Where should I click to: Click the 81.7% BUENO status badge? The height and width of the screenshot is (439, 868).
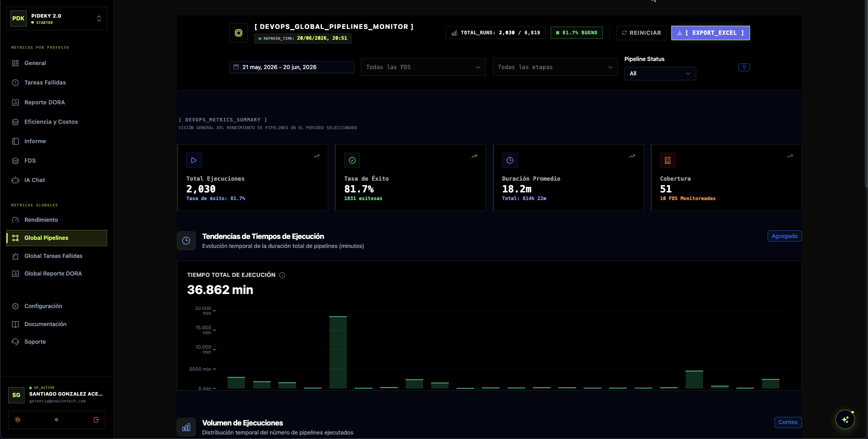576,33
